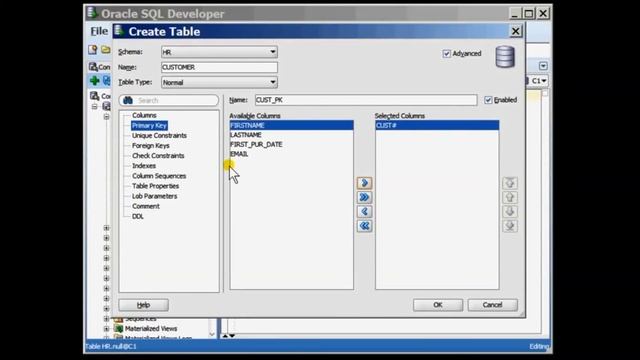Click the Open folder toolbar icon in main window
Image resolution: width=640 pixels, height=360 pixels.
(x=106, y=50)
